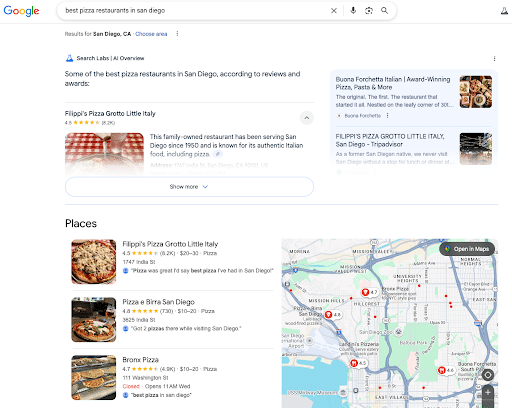Viewport: 512px width, 408px height.
Task: Click the Search Labs AI Overview flask icon
Action: tap(69, 58)
